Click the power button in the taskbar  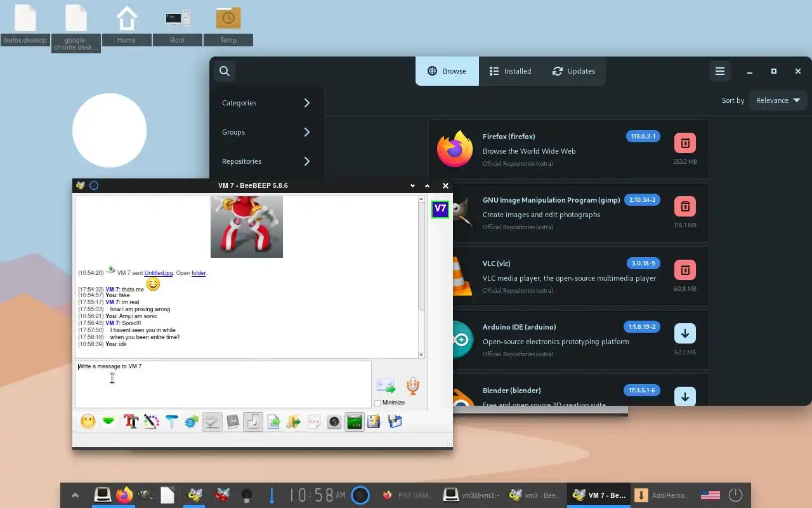click(735, 495)
